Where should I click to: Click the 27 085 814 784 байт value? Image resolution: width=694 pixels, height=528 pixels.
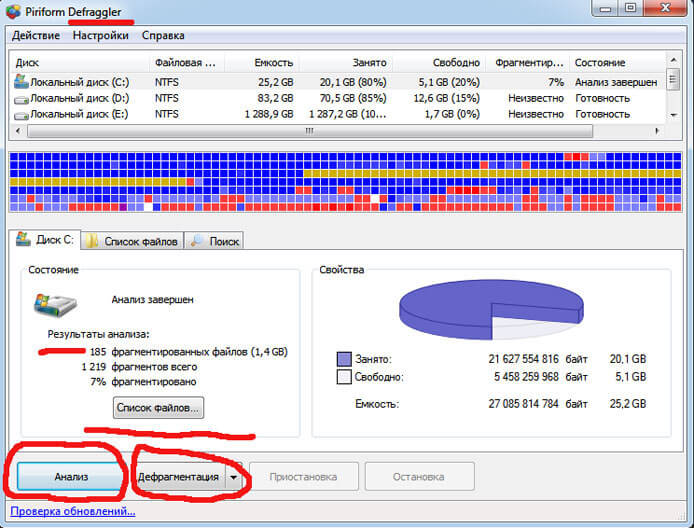(x=538, y=404)
